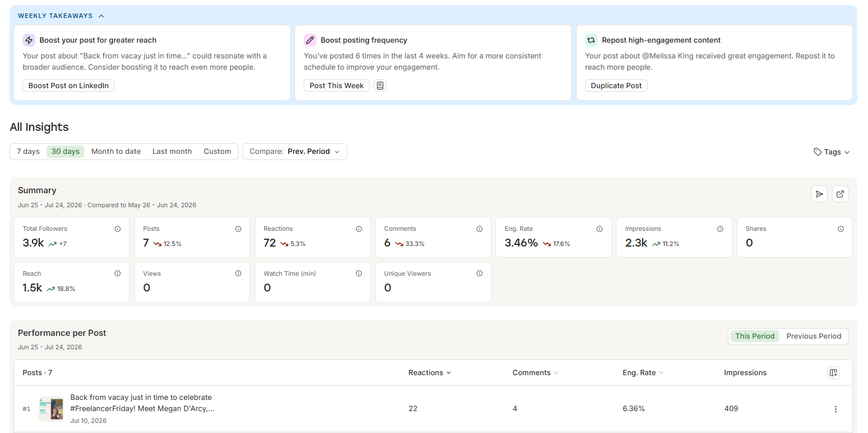Open the Compare Prev. Period dropdown
The image size is (868, 433).
tap(295, 152)
